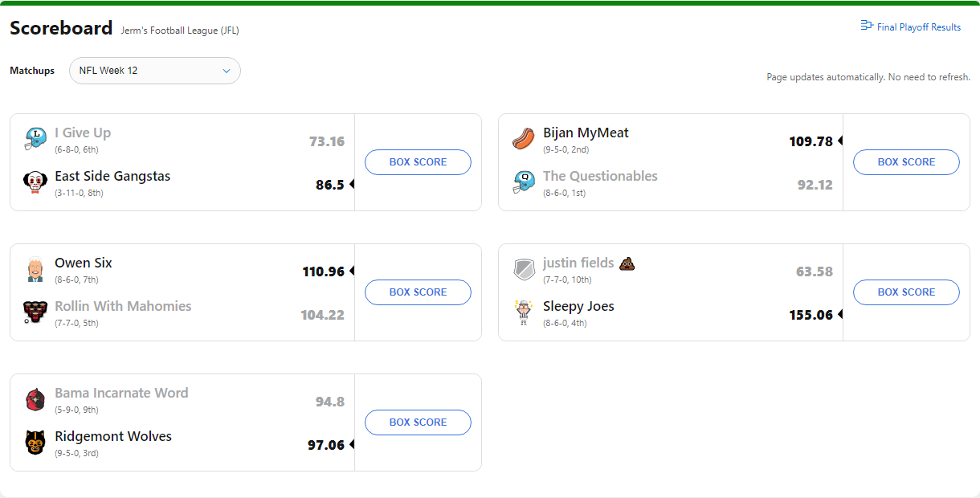This screenshot has height=498, width=980.
Task: Click Bama Incarnate Word cardinal logo
Action: [x=35, y=399]
